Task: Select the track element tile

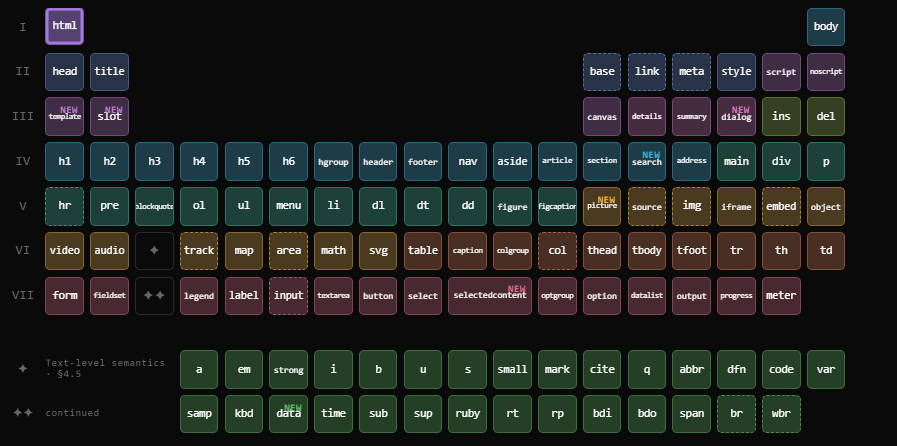Action: 199,251
